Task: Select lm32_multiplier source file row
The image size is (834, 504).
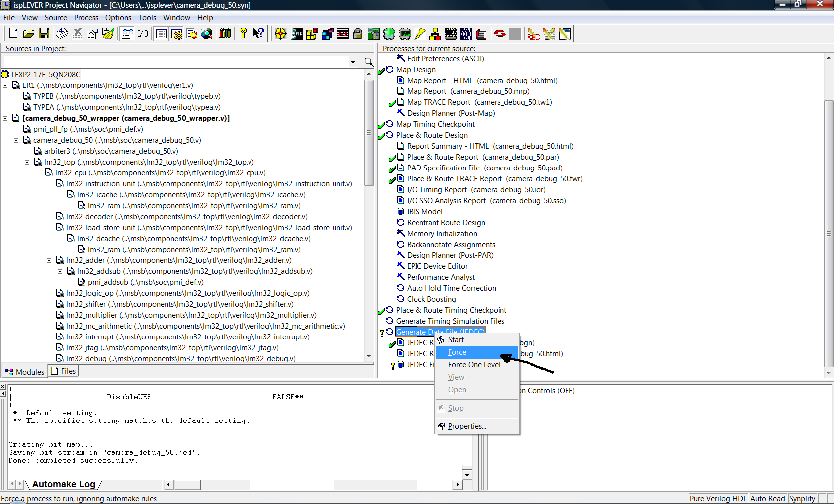Action: tap(186, 315)
